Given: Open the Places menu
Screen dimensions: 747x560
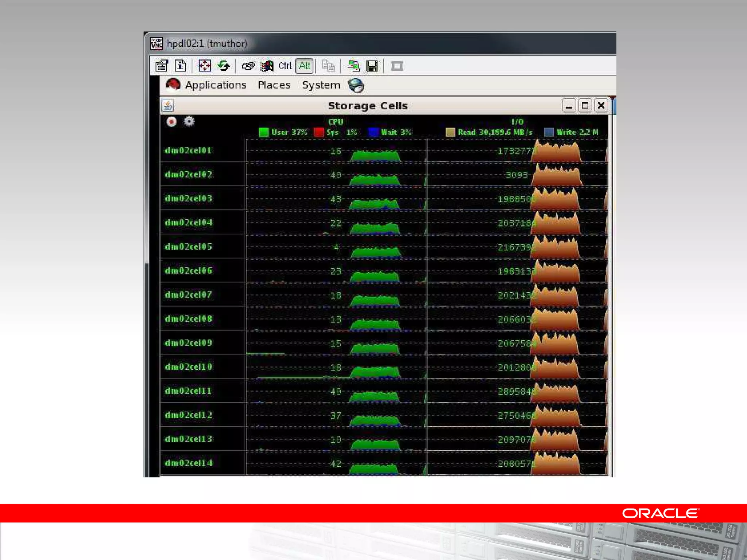Looking at the screenshot, I should pos(274,85).
